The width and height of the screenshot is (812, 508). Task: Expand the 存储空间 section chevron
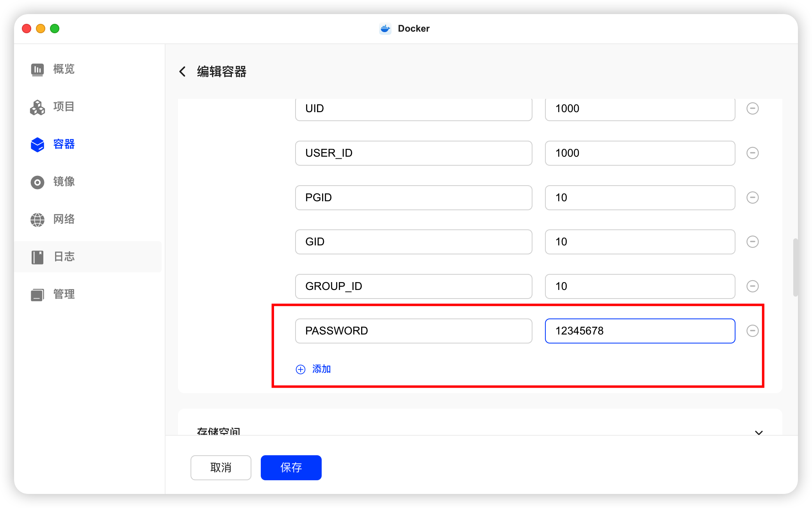(759, 432)
